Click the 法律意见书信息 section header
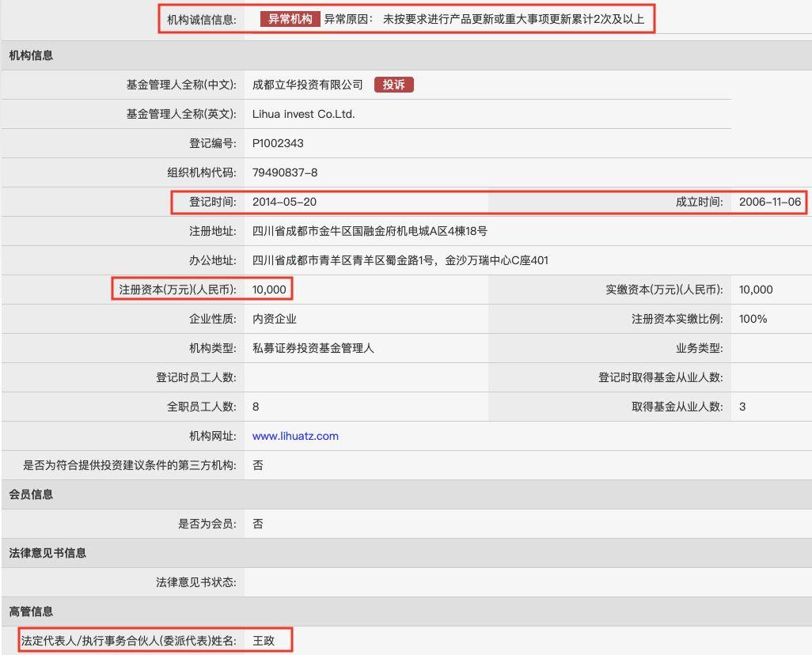812x655 pixels. tap(47, 553)
